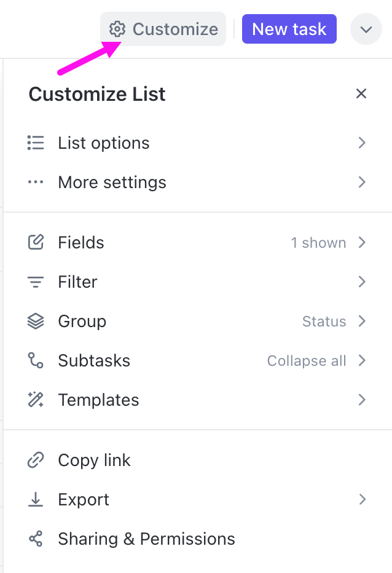Click the Copy link chain icon
The image size is (392, 573).
[36, 460]
